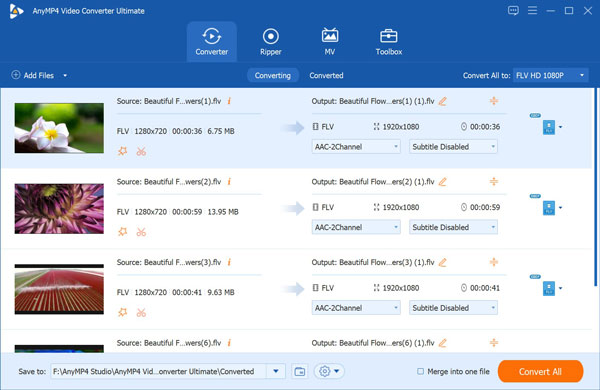
Task: Open the hamburger menu
Action: click(532, 10)
